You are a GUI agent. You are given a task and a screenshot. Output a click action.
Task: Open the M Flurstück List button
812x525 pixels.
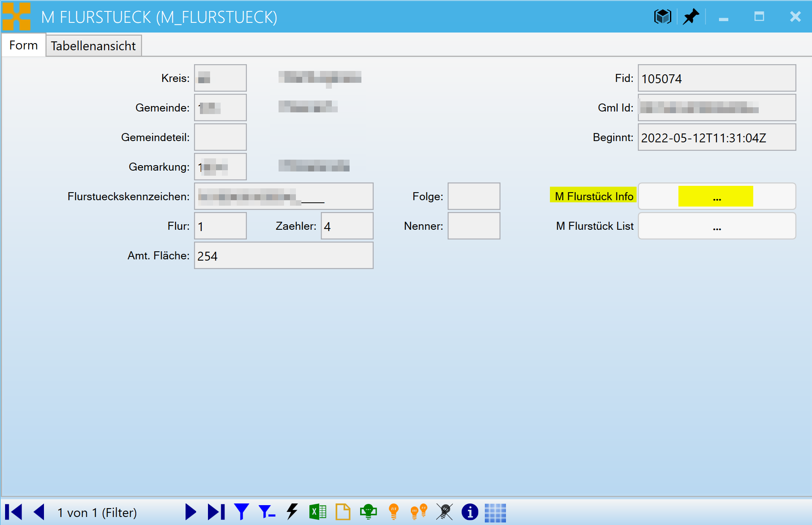pyautogui.click(x=716, y=226)
